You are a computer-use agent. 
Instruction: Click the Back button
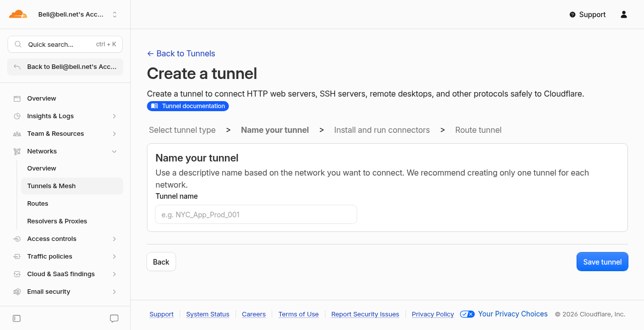click(161, 262)
